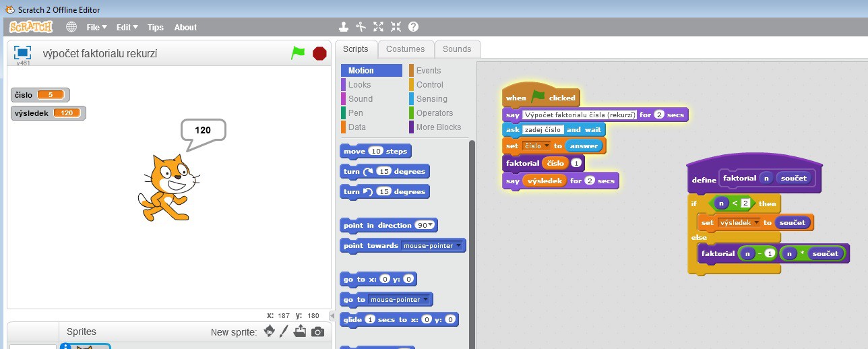Open the language globe menu

[71, 27]
